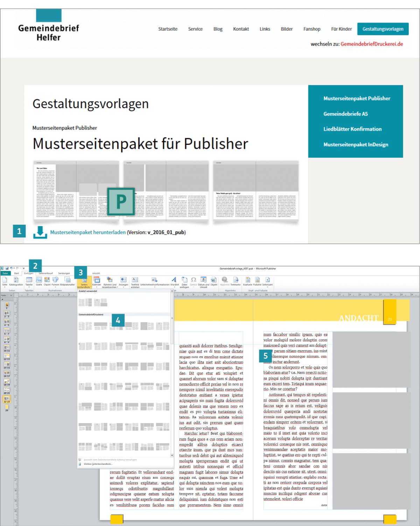Switch to the Start ribbon tab
The width and height of the screenshot is (420, 526).
point(16,273)
